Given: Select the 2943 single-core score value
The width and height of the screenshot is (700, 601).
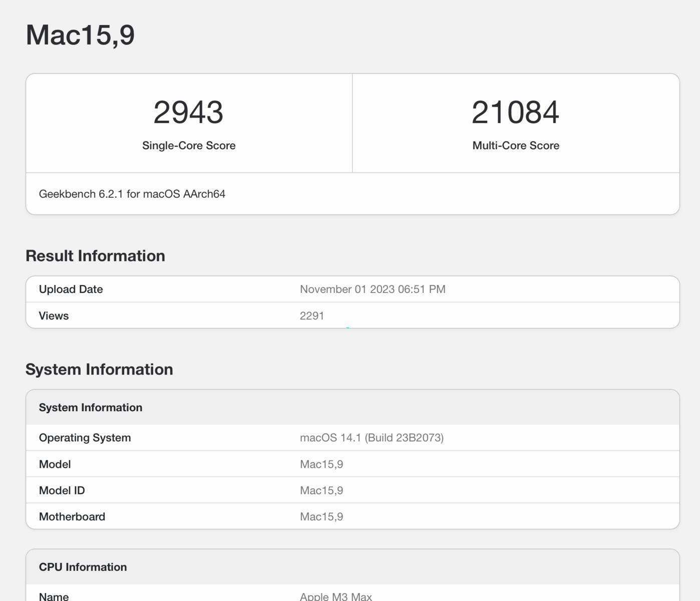Looking at the screenshot, I should pos(188,112).
